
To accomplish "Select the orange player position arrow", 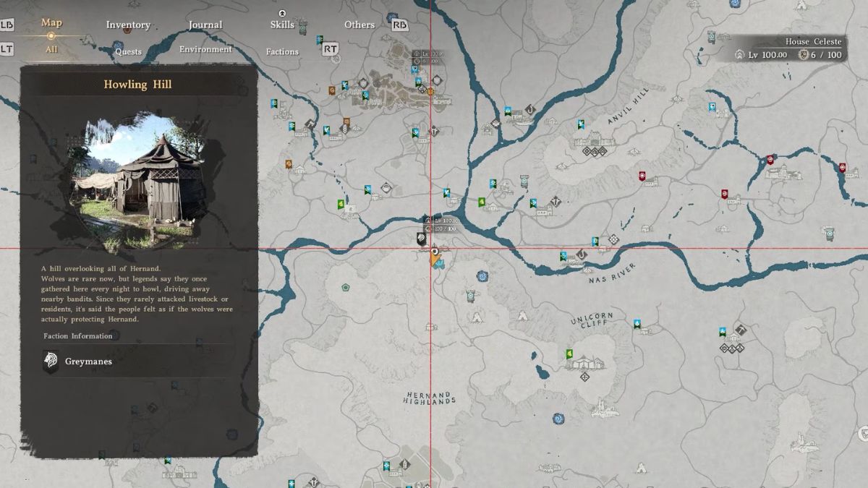I will (435, 261).
